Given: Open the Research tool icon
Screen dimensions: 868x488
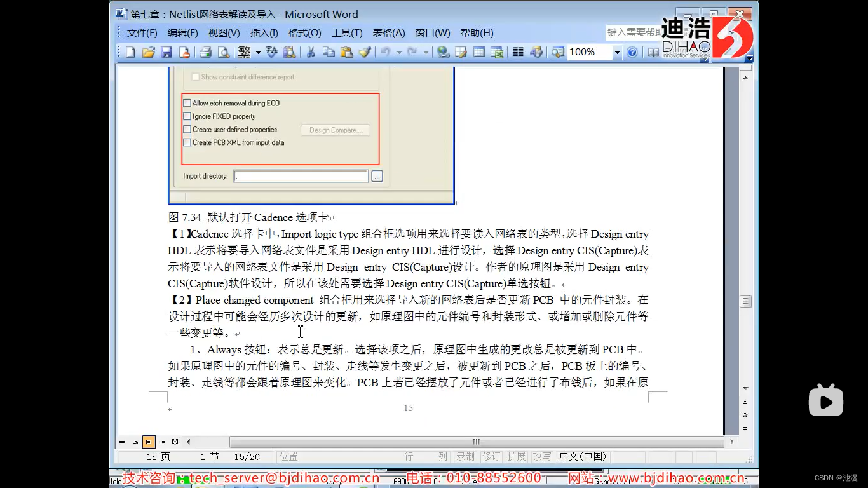Looking at the screenshot, I should pos(290,52).
